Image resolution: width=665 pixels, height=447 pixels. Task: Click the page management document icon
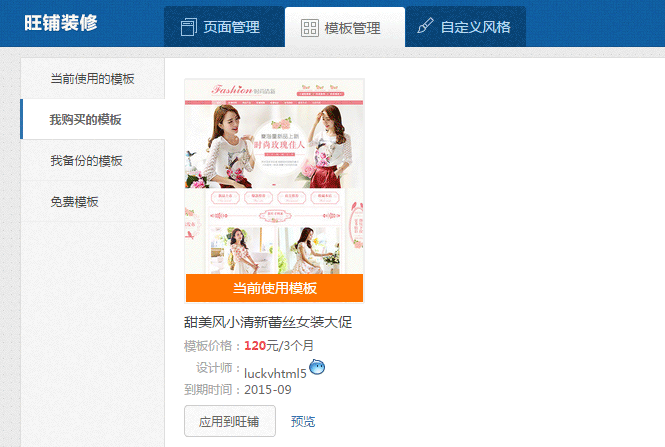[x=188, y=27]
